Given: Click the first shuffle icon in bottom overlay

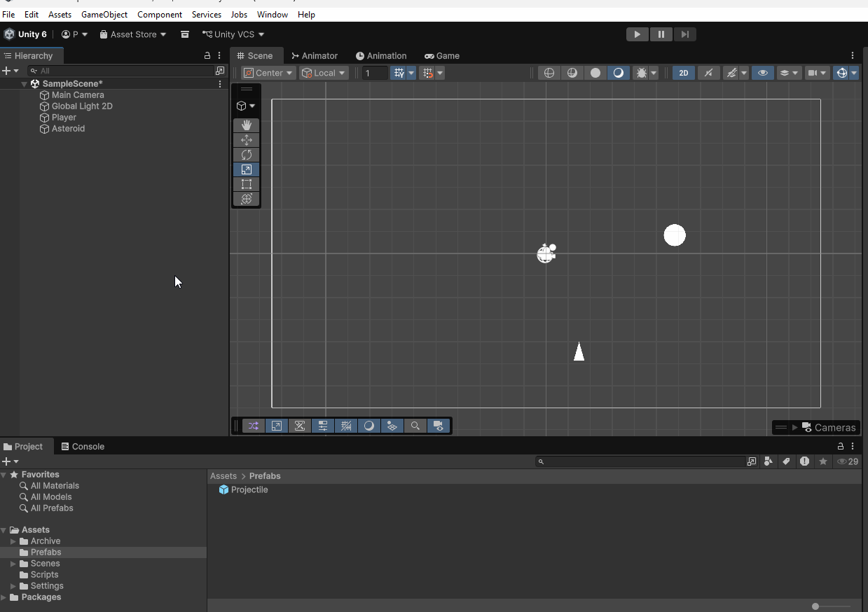Looking at the screenshot, I should coord(254,426).
